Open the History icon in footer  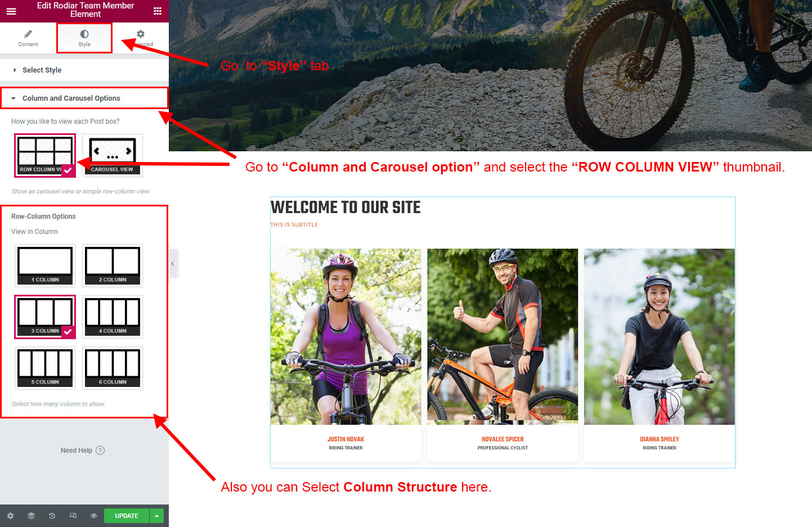pyautogui.click(x=52, y=516)
